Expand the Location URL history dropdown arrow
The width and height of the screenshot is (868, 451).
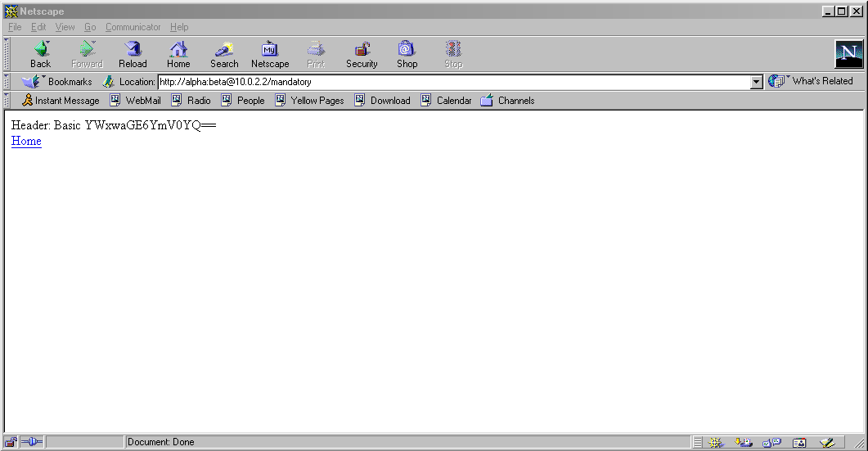757,82
